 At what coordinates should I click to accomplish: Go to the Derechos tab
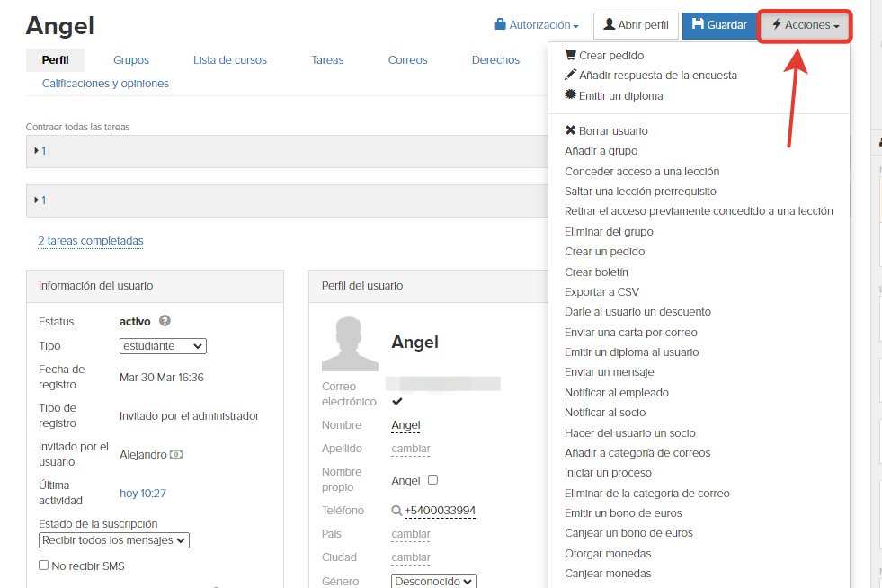(x=495, y=59)
